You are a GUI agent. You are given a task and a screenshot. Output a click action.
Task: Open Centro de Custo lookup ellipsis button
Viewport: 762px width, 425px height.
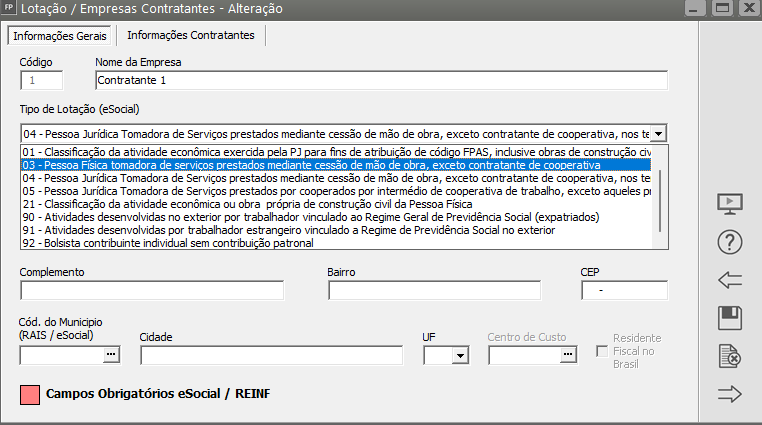[x=568, y=355]
